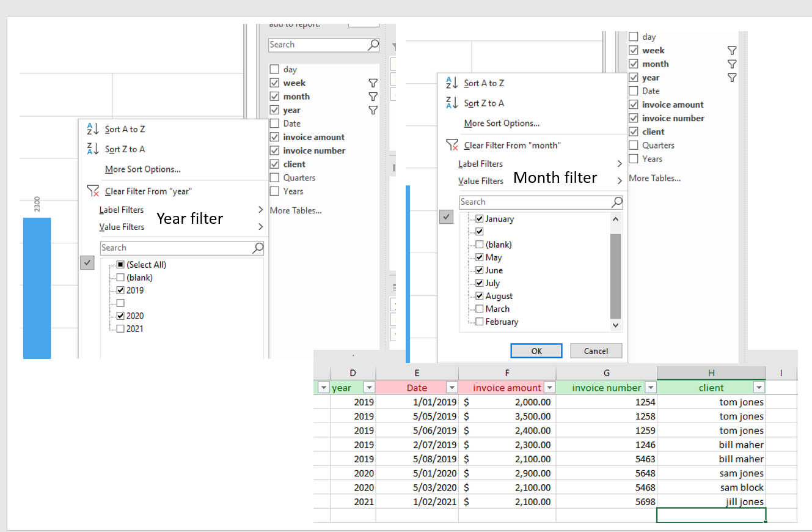Screen dimensions: 812x532
Task: Enable the day field checkbox
Action: coord(274,68)
